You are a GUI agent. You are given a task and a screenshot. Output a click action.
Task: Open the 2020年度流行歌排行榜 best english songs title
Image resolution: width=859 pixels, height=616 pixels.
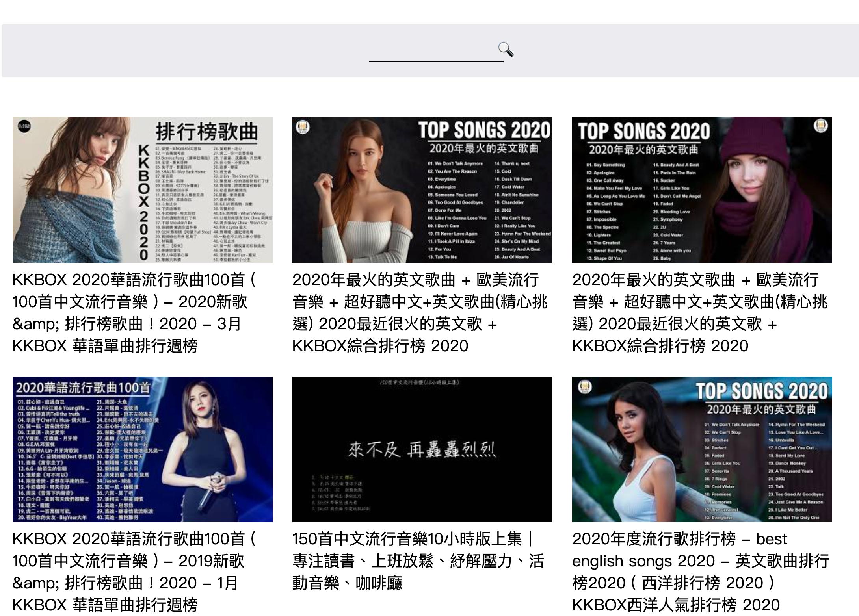(701, 572)
